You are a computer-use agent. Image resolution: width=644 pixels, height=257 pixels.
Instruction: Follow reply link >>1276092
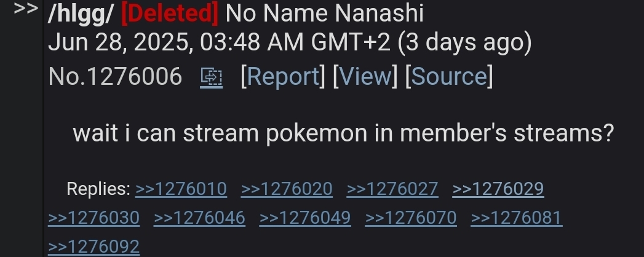pyautogui.click(x=93, y=247)
